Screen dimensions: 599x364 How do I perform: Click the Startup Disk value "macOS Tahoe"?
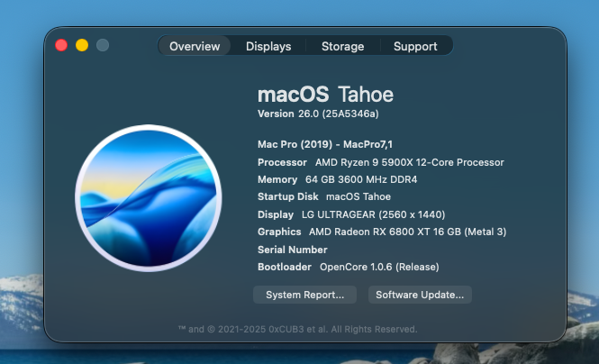[x=358, y=196]
